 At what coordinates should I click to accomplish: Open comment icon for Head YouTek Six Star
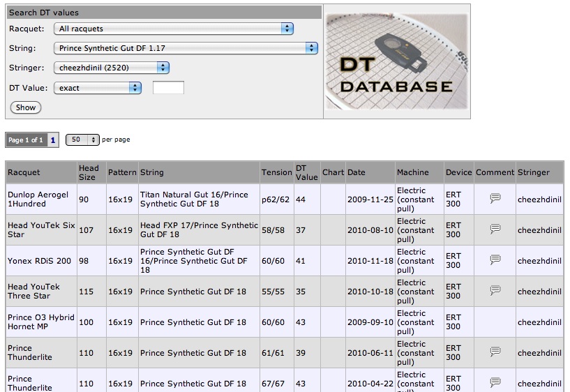pos(495,229)
